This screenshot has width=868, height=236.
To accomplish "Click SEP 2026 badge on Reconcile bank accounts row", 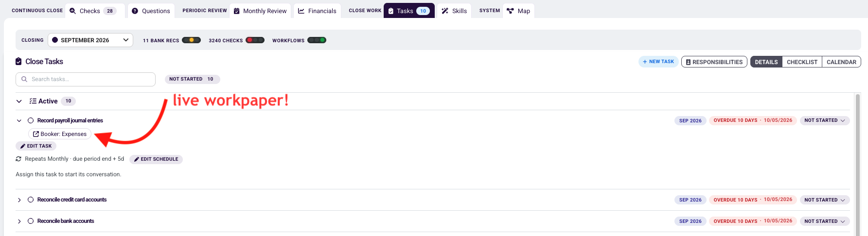I will pos(691,221).
